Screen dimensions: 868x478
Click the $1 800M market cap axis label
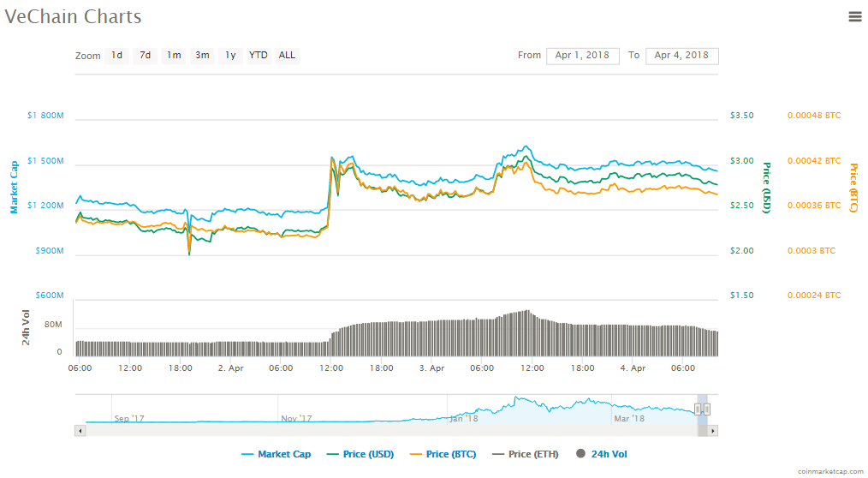(45, 116)
